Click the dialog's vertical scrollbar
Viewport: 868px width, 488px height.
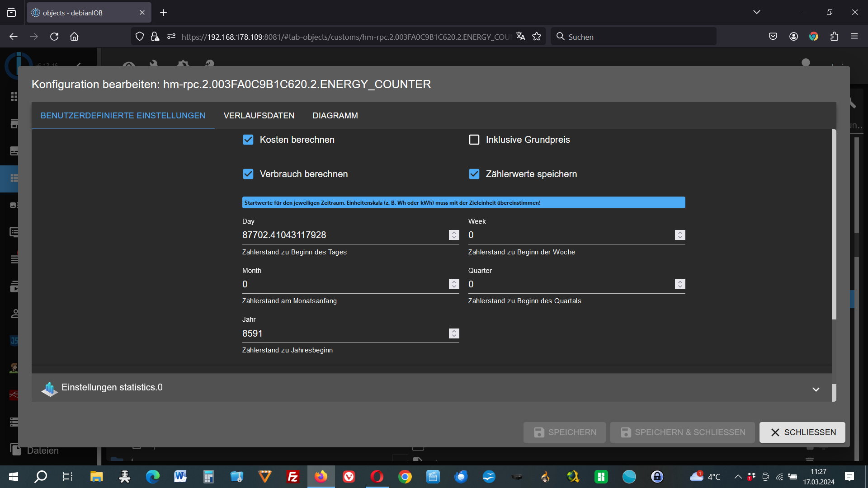834,225
